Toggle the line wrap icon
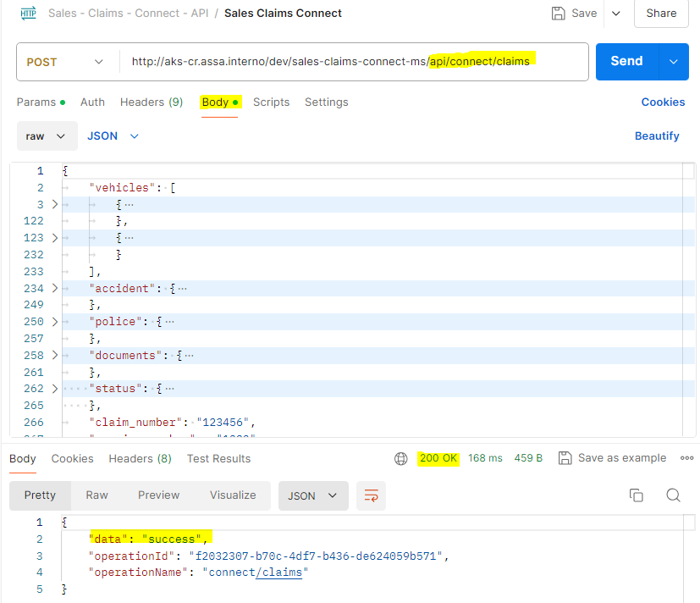Screen dimensions: 700x603 (371, 495)
